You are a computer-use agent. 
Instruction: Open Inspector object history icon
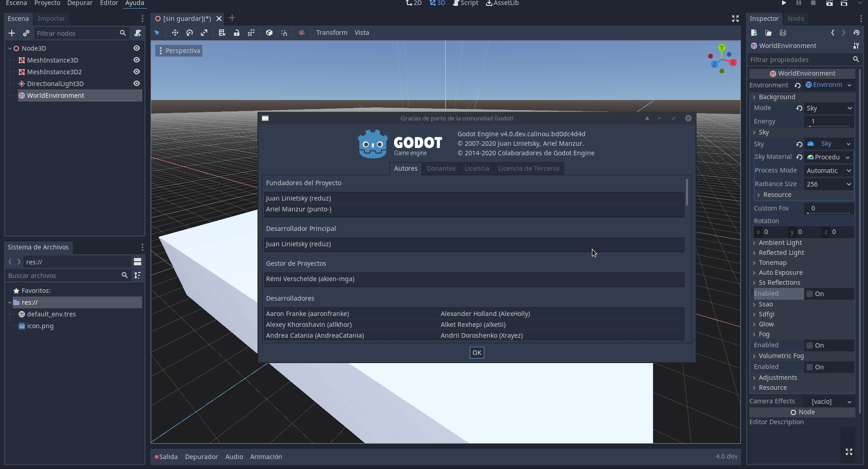pyautogui.click(x=856, y=33)
